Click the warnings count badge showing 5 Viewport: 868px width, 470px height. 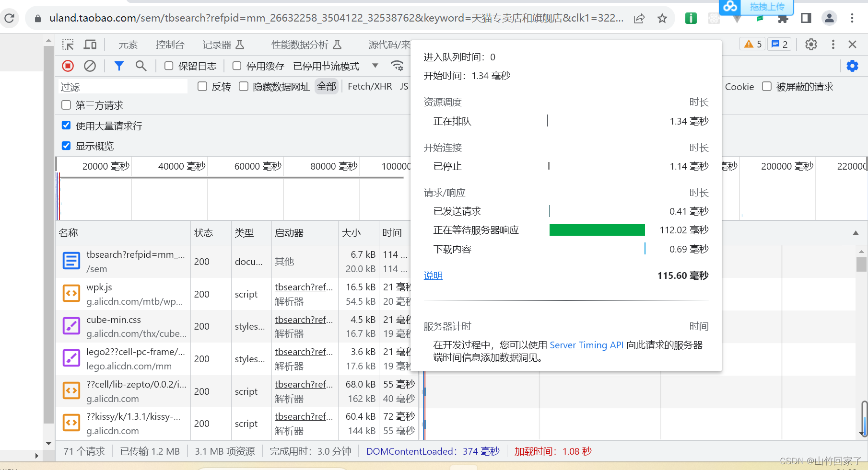coord(753,45)
